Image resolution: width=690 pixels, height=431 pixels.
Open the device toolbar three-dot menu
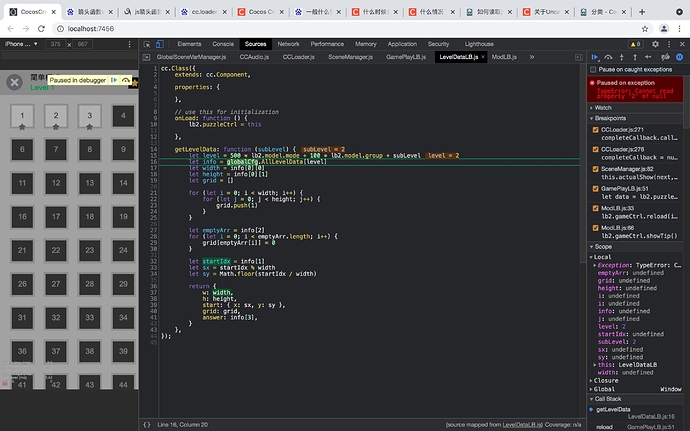pos(129,45)
